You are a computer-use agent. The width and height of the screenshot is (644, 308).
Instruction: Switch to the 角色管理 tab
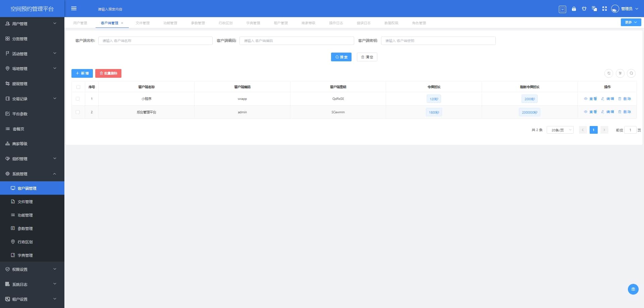[419, 23]
